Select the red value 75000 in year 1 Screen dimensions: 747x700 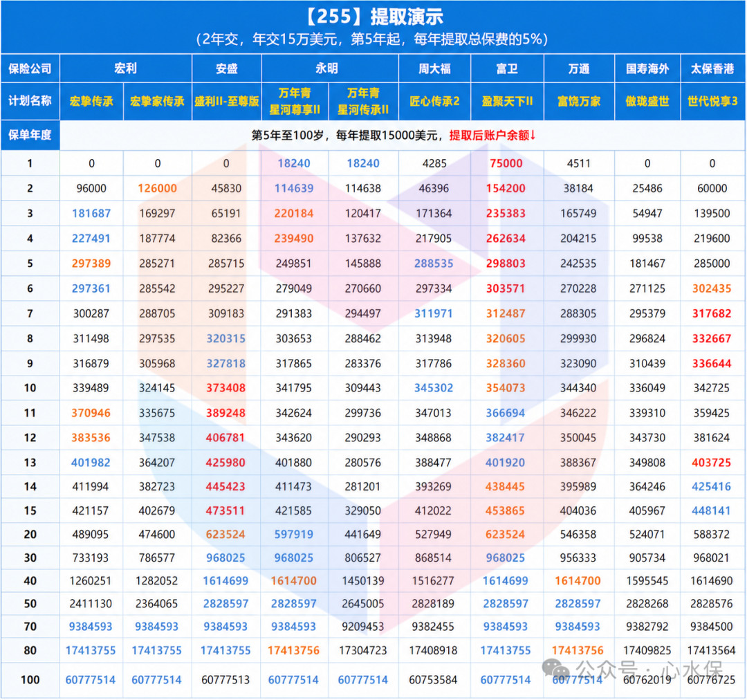[506, 163]
